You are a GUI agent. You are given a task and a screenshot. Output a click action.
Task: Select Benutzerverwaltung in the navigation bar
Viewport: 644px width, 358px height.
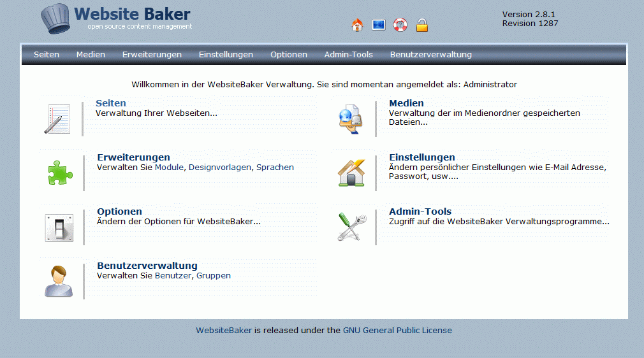point(431,55)
